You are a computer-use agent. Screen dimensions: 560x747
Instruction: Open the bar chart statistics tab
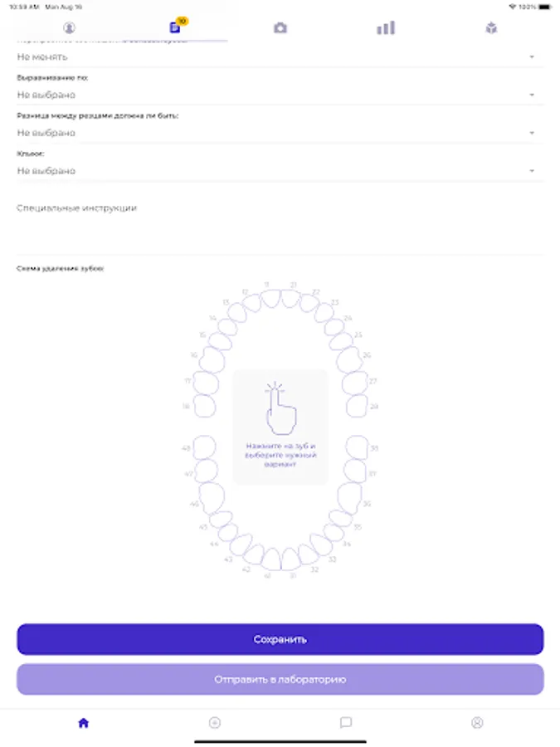click(x=386, y=27)
